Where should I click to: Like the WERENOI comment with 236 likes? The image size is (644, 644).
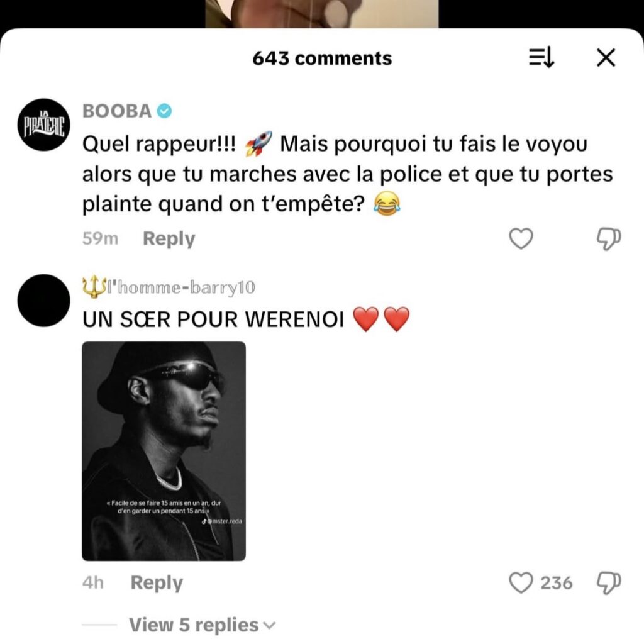(521, 583)
